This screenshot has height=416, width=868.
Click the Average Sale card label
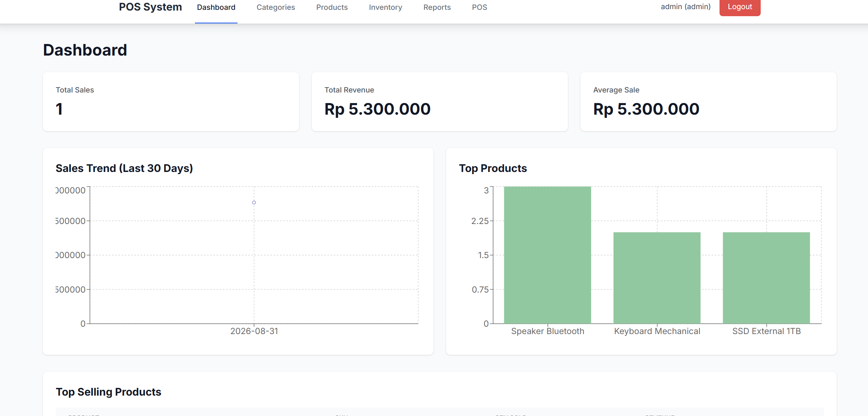coord(616,90)
